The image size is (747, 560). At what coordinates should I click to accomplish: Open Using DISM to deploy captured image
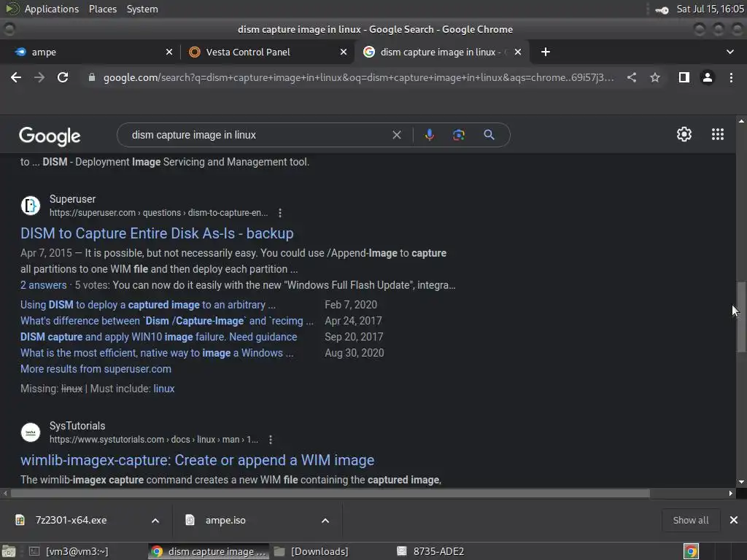click(x=147, y=305)
